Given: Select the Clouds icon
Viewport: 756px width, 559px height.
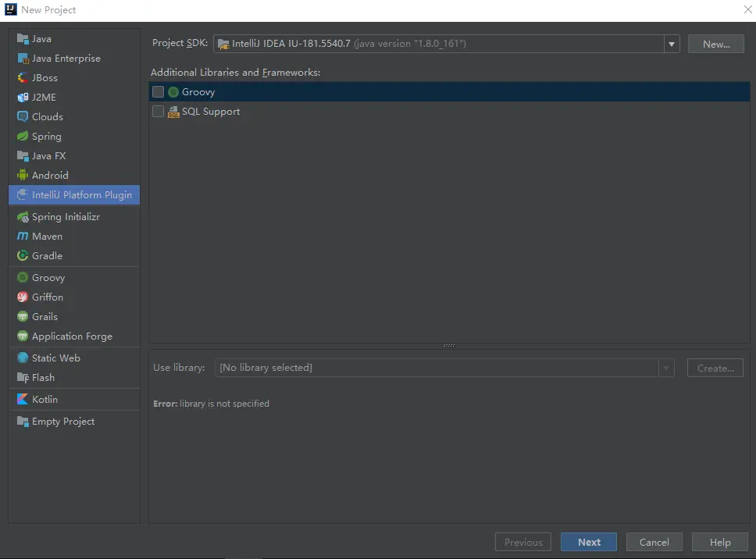Looking at the screenshot, I should [x=23, y=116].
